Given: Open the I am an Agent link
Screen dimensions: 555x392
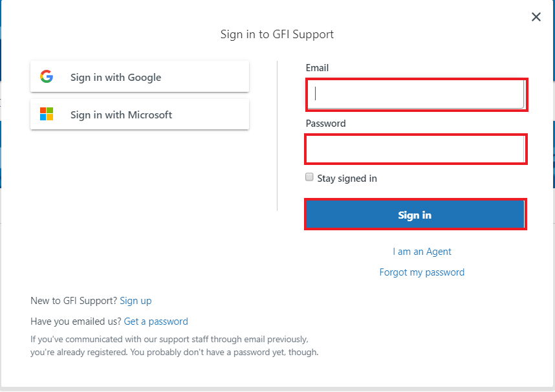Looking at the screenshot, I should pyautogui.click(x=422, y=252).
